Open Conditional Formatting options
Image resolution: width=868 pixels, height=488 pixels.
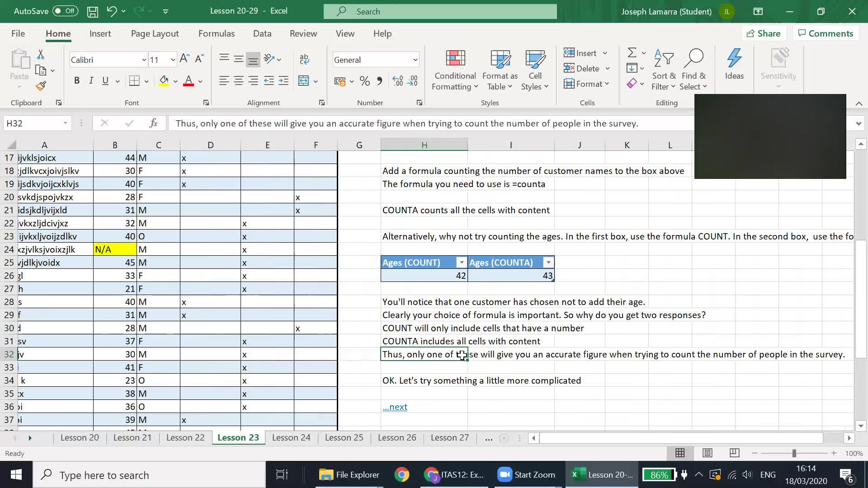tap(455, 70)
